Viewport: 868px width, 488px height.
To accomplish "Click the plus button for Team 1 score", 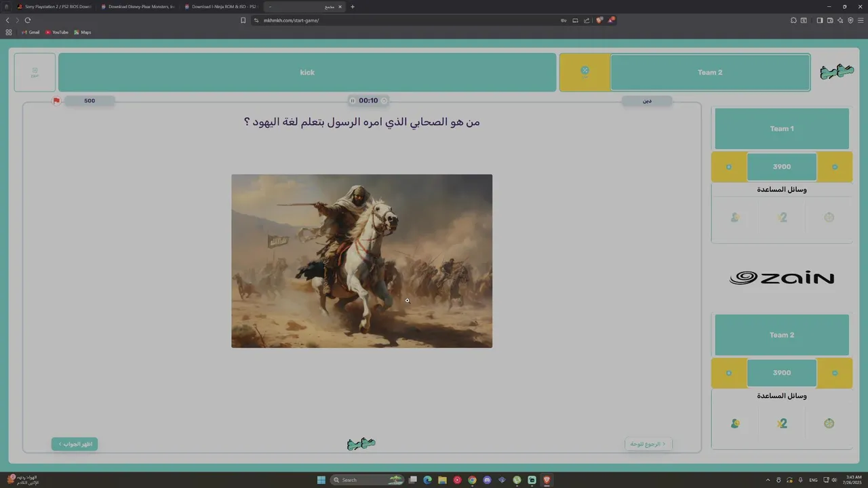I will pyautogui.click(x=729, y=167).
